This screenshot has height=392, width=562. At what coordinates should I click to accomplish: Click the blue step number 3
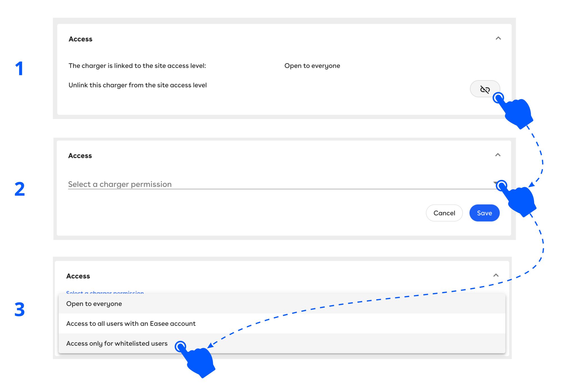[20, 309]
